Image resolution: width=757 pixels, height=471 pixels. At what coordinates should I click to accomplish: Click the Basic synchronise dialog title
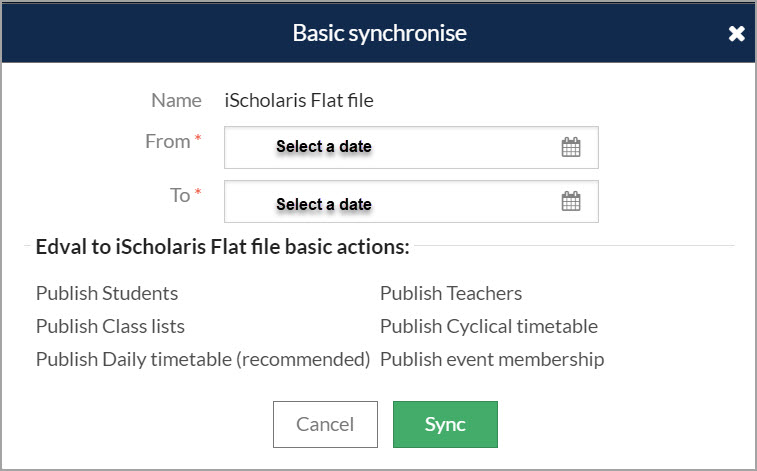click(379, 34)
